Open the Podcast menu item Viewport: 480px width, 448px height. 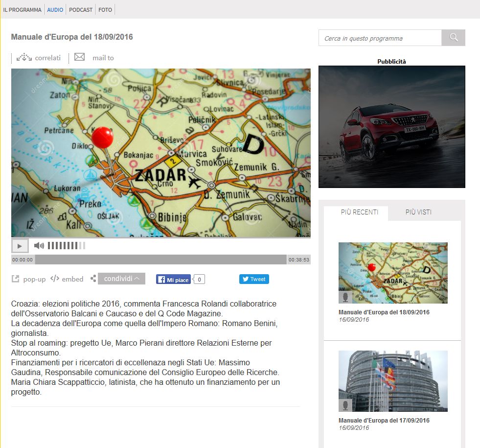(x=81, y=10)
